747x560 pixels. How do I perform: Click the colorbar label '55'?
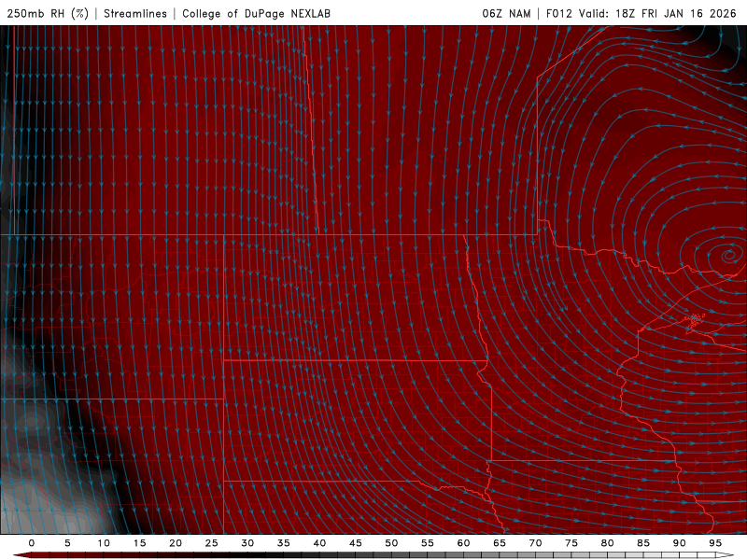pos(428,543)
